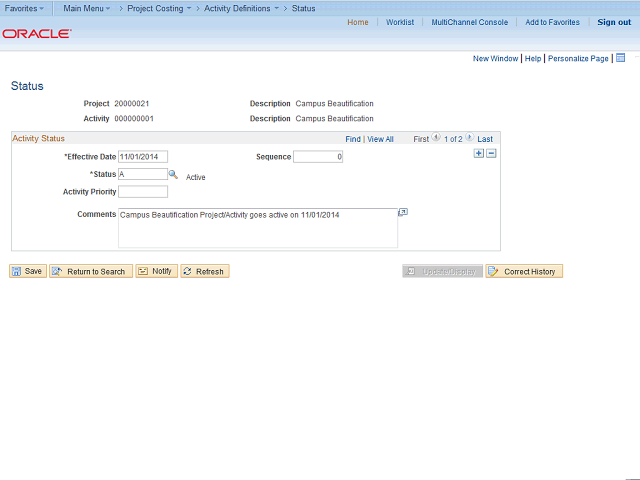Expand the Favorites menu
640x480 pixels.
click(24, 8)
